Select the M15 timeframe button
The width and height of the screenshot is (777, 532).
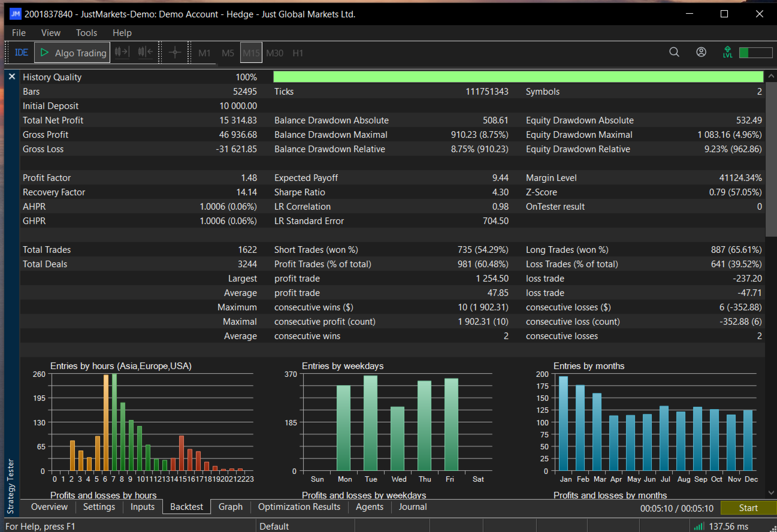click(x=251, y=53)
